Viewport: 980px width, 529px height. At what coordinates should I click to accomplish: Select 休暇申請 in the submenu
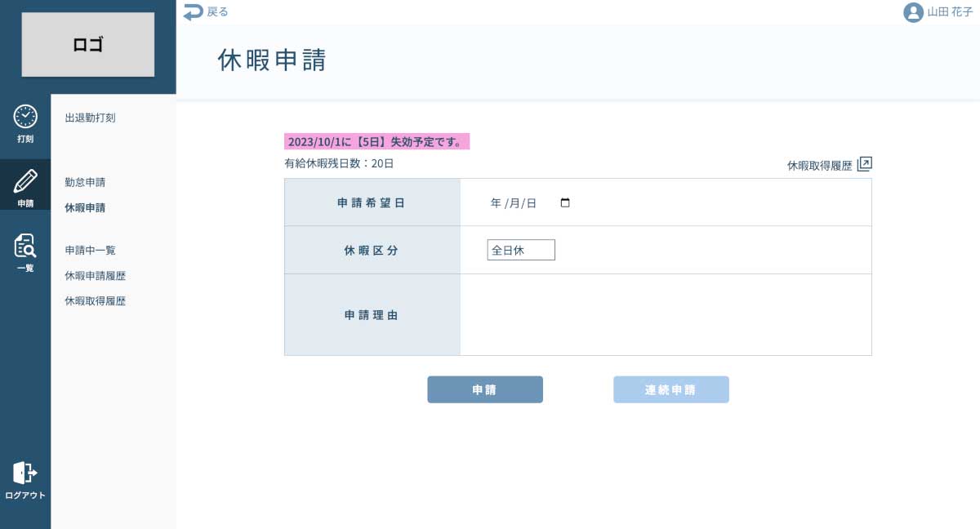click(85, 207)
